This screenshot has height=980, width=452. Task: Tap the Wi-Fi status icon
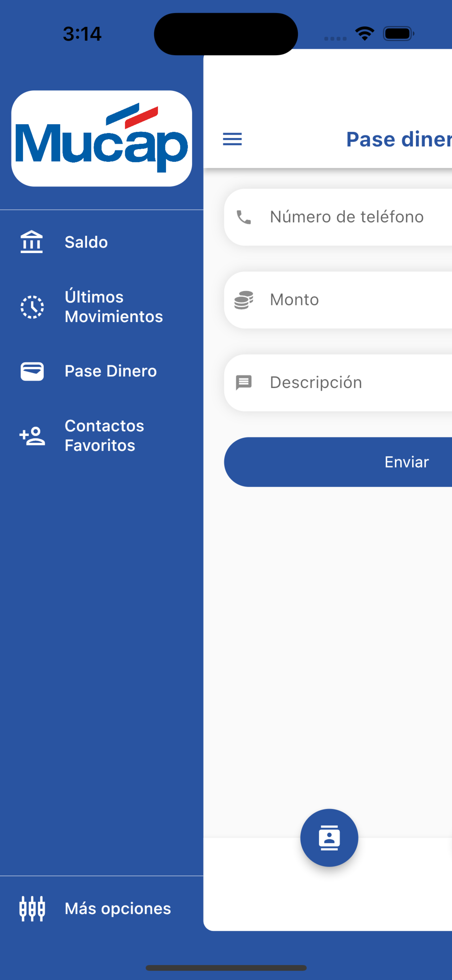coord(364,34)
